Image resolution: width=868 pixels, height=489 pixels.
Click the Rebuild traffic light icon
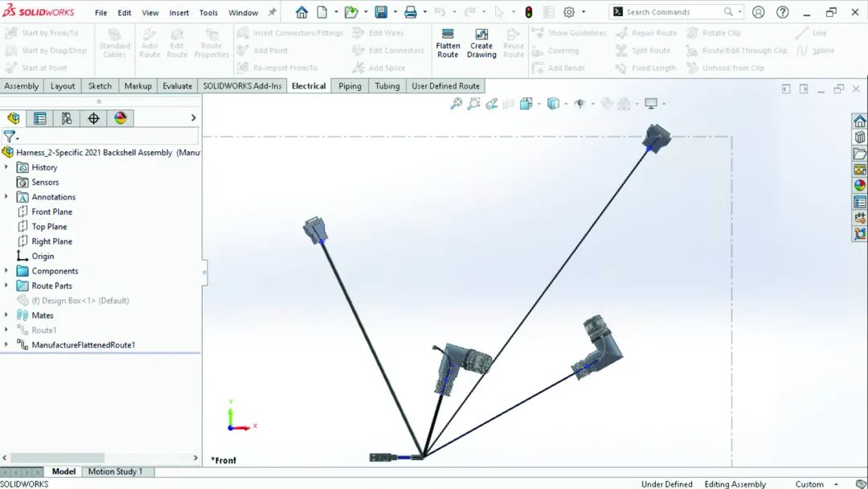coord(528,12)
